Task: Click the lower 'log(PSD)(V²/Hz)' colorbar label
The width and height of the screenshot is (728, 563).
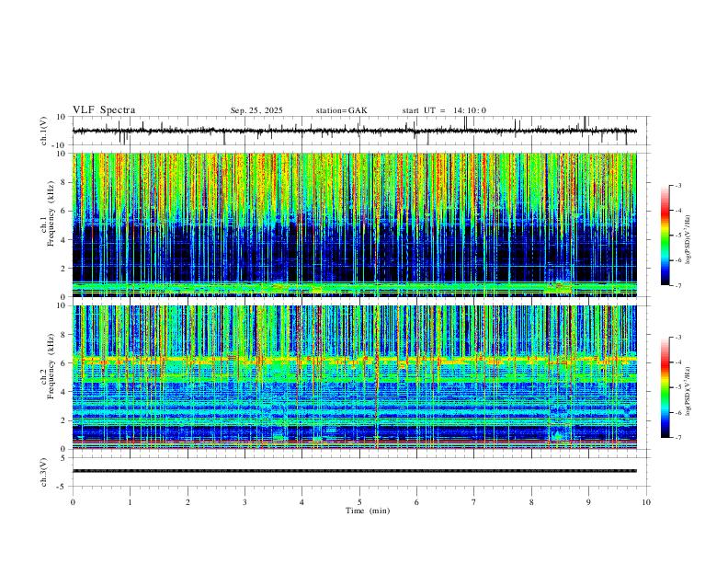Action: (x=688, y=392)
